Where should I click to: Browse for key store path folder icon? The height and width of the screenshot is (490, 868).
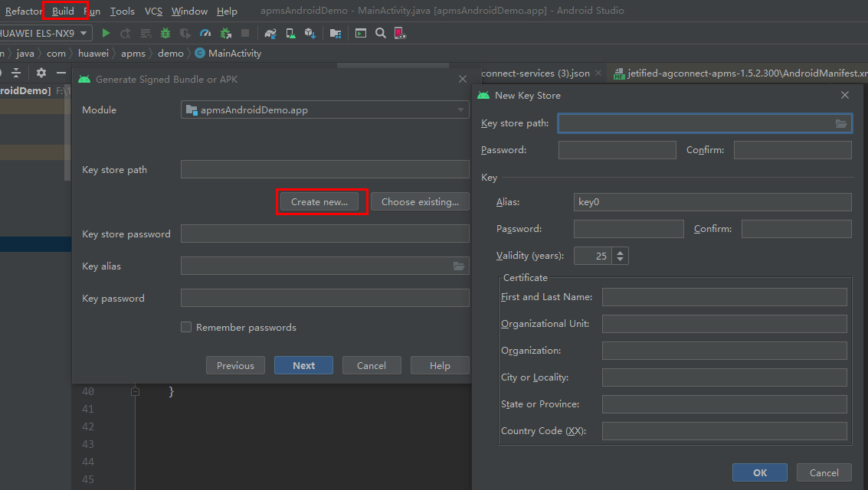coord(841,124)
